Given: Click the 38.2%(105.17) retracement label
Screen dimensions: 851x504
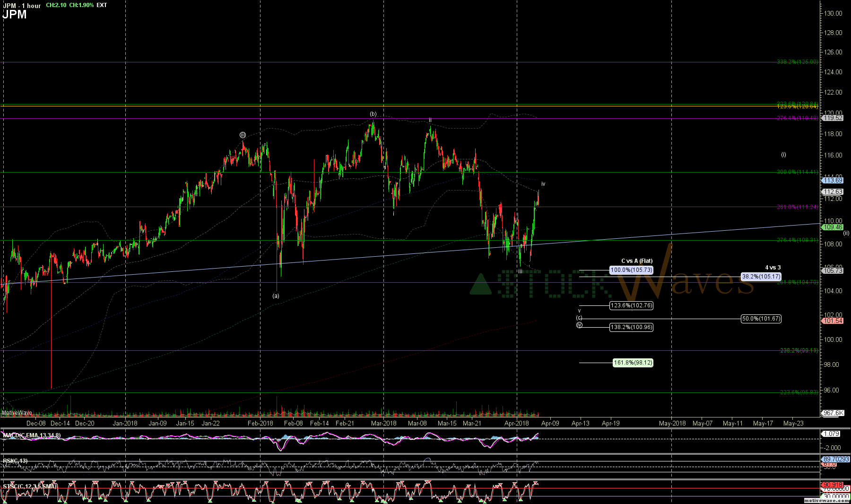Looking at the screenshot, I should point(761,277).
